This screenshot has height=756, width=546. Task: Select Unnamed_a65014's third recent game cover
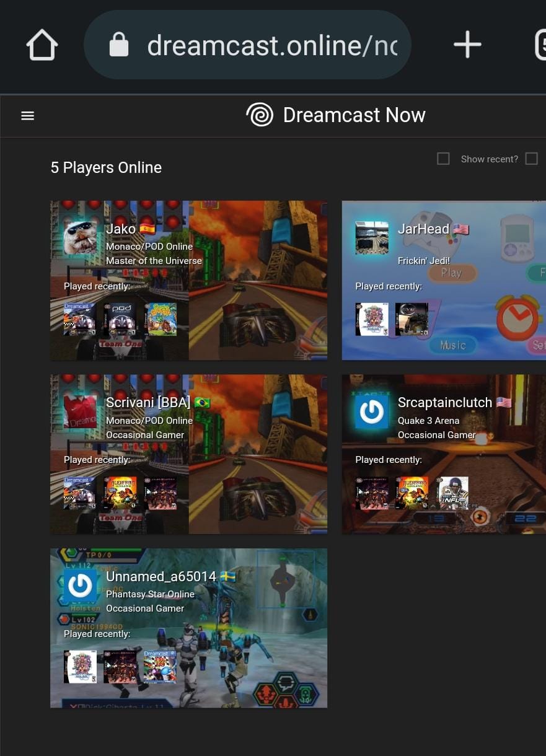(x=160, y=667)
